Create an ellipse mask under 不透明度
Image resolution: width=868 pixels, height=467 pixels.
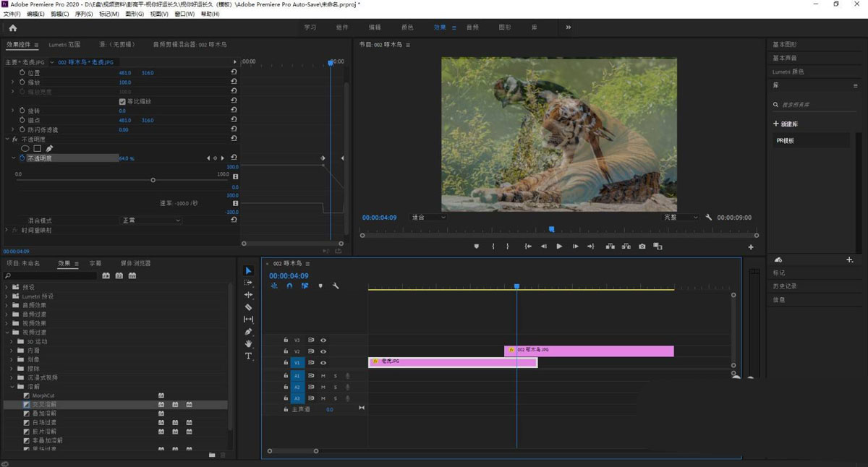point(25,148)
